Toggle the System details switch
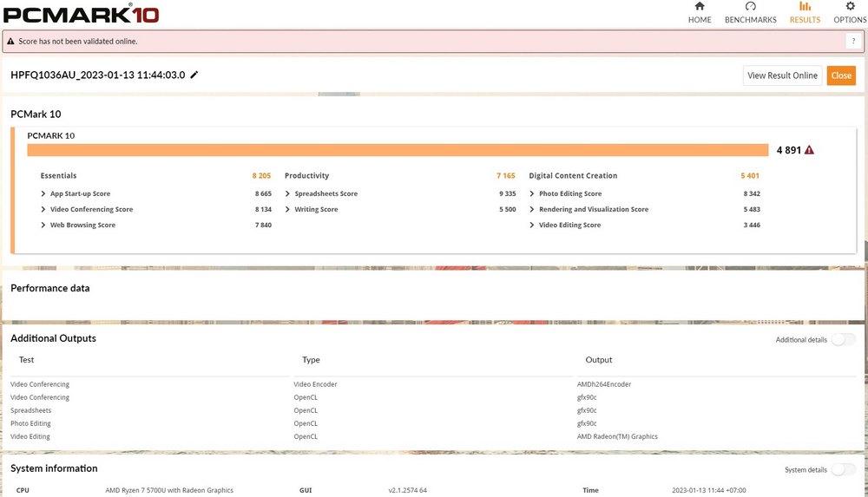This screenshot has height=497, width=868. 843,469
